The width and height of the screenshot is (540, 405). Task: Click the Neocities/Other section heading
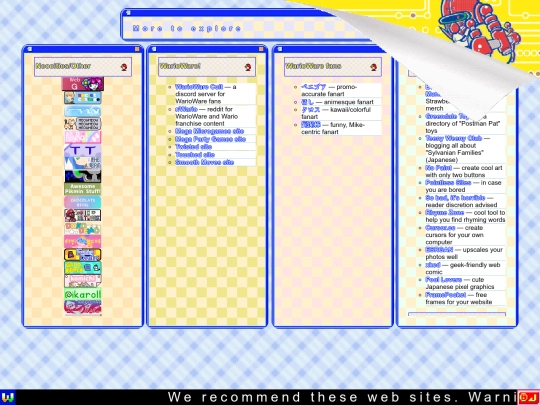(x=63, y=66)
